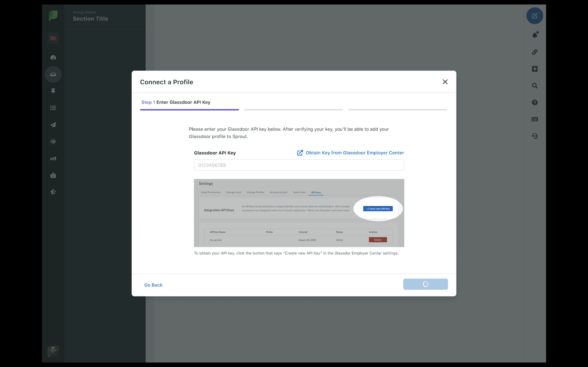Open the bot automation icon

point(53,175)
